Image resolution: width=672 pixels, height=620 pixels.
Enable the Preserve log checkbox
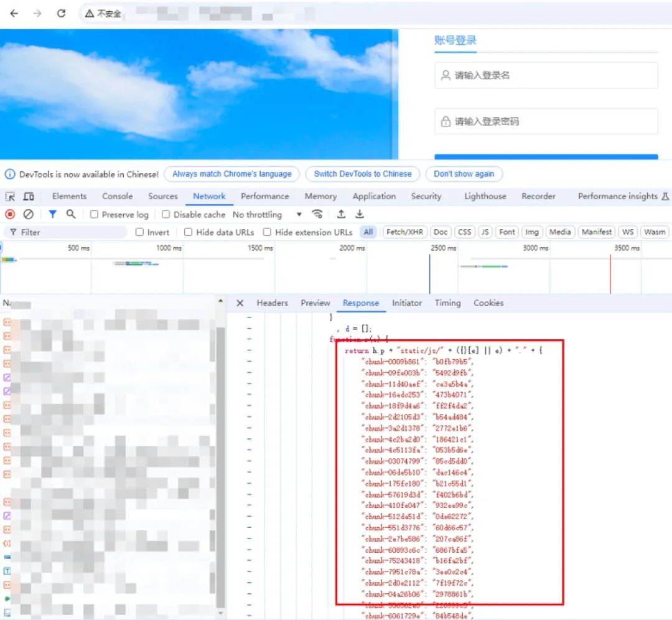coord(95,214)
